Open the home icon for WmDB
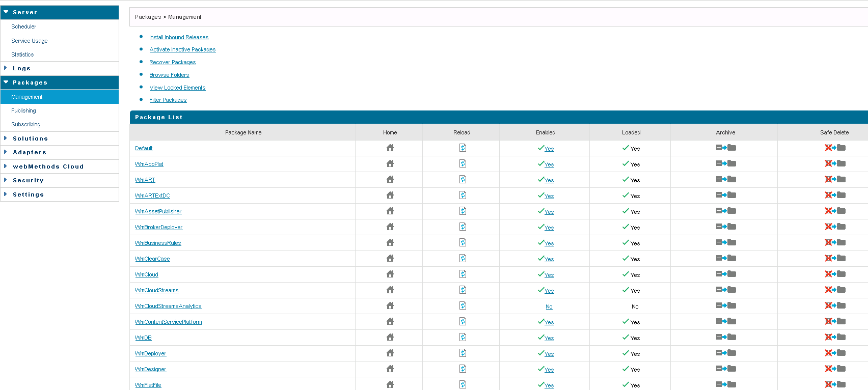868x390 pixels. [x=390, y=337]
